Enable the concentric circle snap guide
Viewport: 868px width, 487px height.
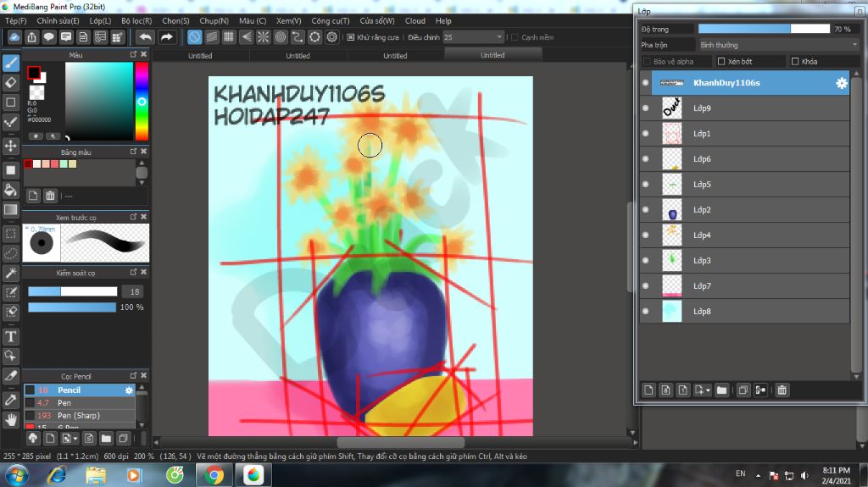point(280,37)
